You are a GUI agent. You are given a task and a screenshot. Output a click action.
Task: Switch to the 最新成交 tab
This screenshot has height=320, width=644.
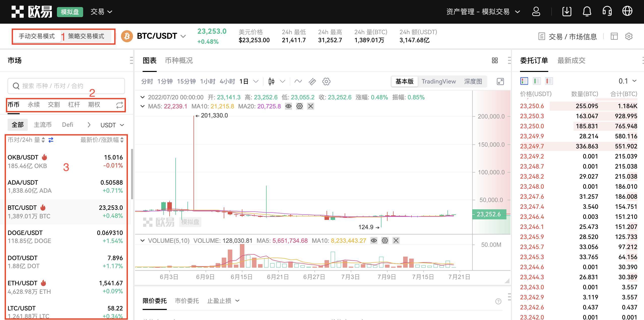click(x=571, y=61)
